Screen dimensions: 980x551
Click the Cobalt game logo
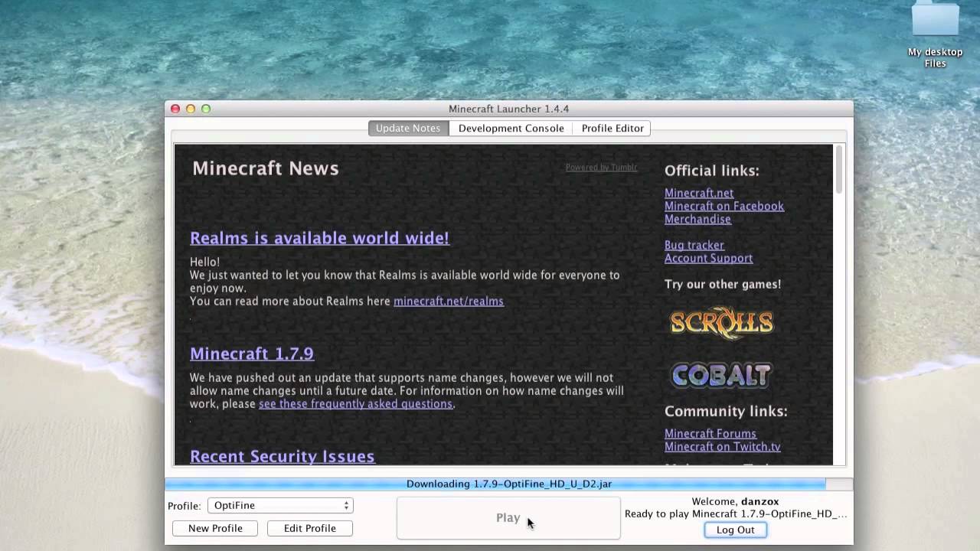[x=721, y=375]
